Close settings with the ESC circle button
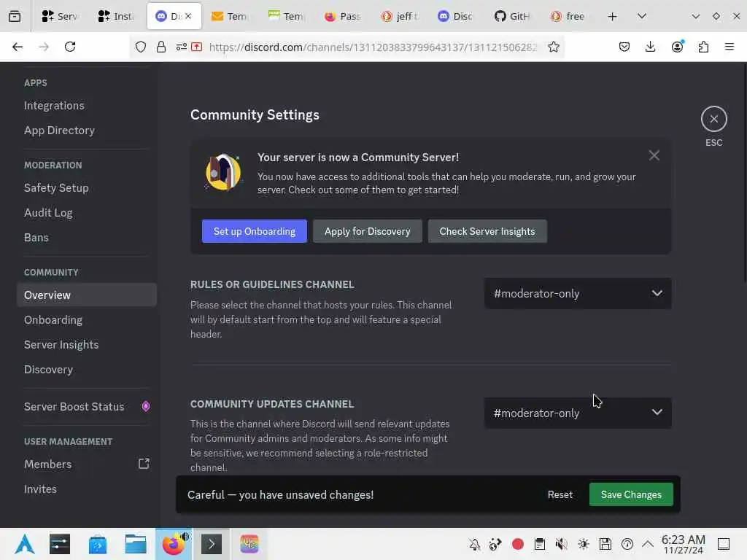The image size is (747, 560). tap(713, 119)
